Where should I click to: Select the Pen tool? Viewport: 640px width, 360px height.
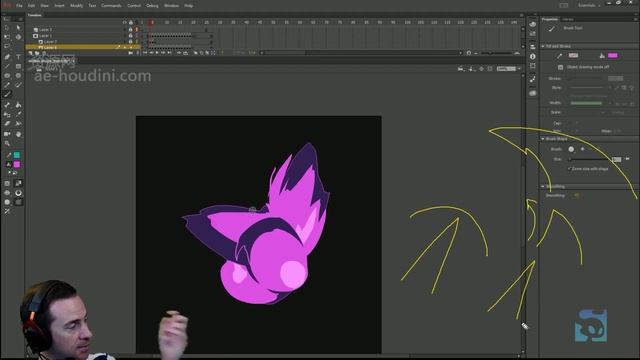[7, 57]
